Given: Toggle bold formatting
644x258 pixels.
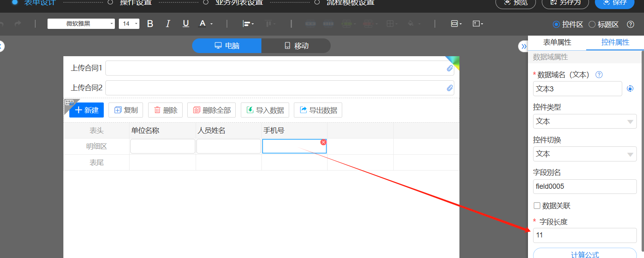Looking at the screenshot, I should pos(150,24).
